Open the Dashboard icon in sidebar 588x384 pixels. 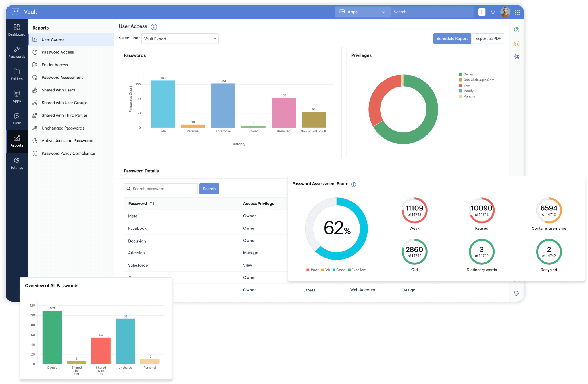pos(17,27)
